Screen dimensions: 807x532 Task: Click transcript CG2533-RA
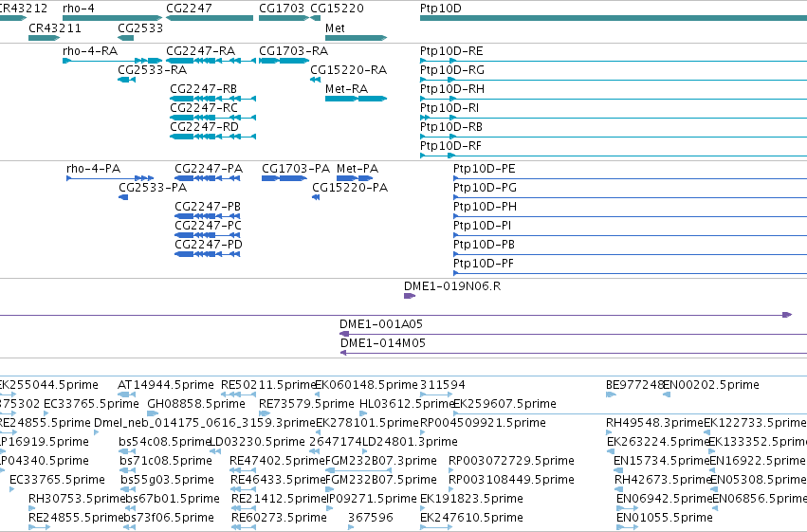coord(127,80)
